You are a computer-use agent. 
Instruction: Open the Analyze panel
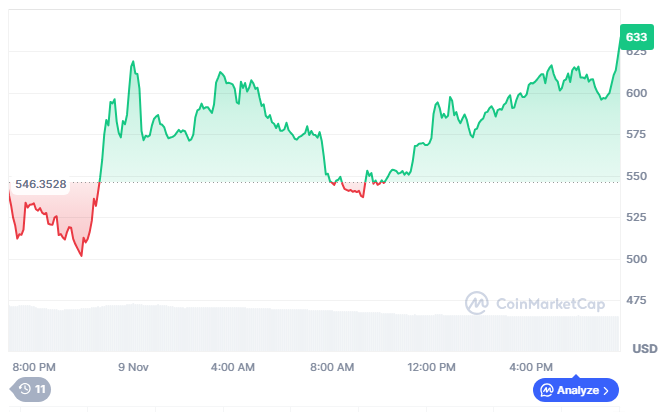point(576,389)
